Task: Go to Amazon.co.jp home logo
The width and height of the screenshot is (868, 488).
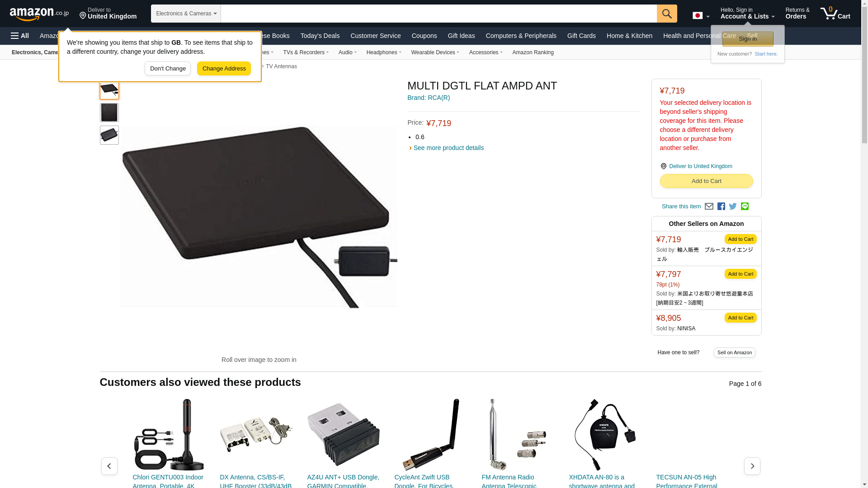Action: 39,14
